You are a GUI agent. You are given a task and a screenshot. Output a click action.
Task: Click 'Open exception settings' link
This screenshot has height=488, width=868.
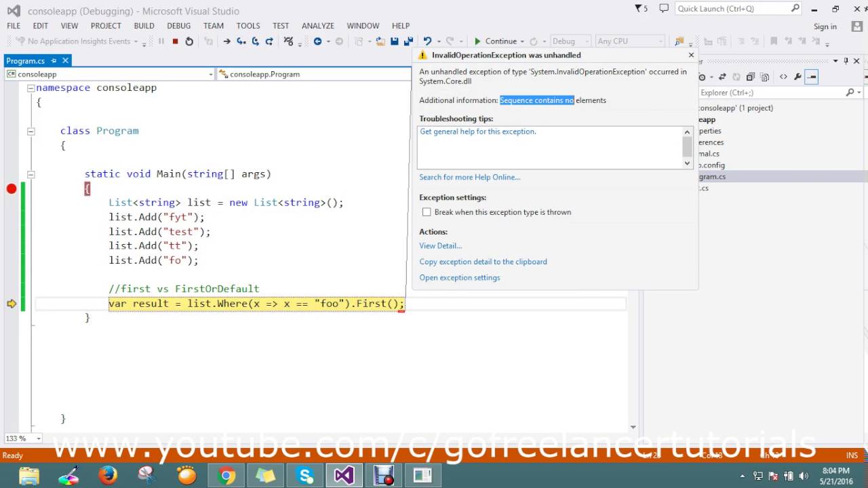pos(459,278)
